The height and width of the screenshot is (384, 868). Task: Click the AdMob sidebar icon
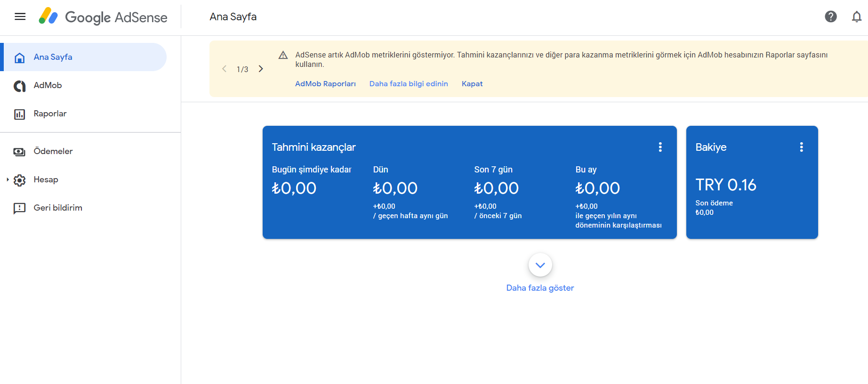point(19,86)
